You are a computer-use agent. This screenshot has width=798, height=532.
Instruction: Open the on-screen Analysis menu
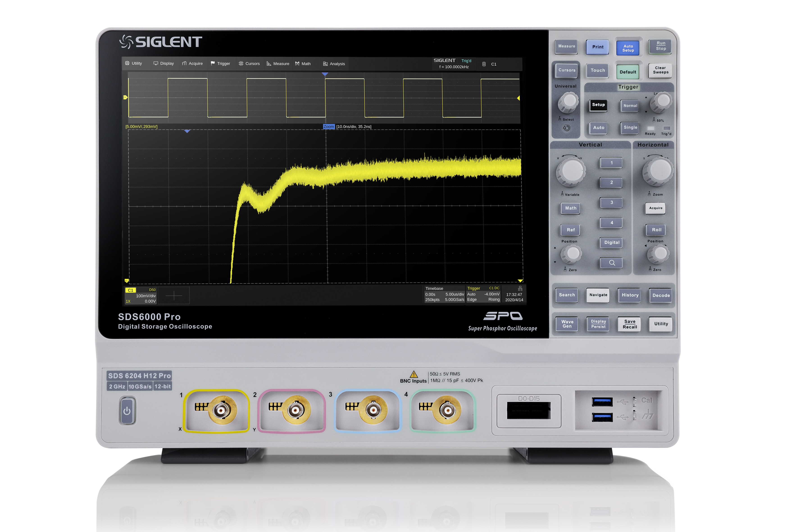point(334,64)
